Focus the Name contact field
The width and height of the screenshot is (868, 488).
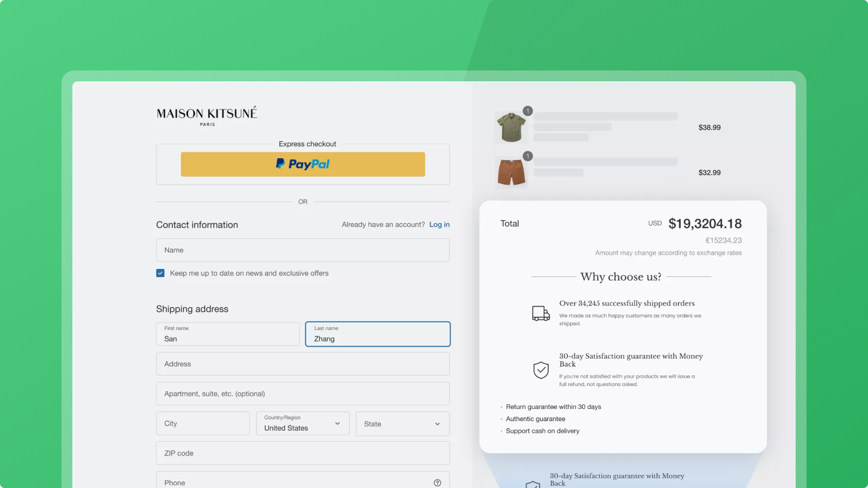[302, 250]
